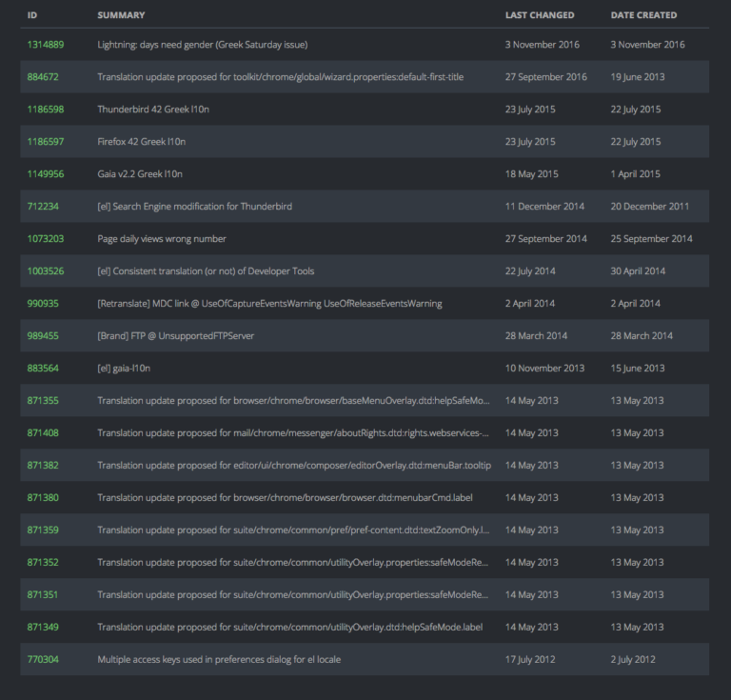Click the 'Gaia v2.2 Greek l10n' summary

click(x=139, y=174)
